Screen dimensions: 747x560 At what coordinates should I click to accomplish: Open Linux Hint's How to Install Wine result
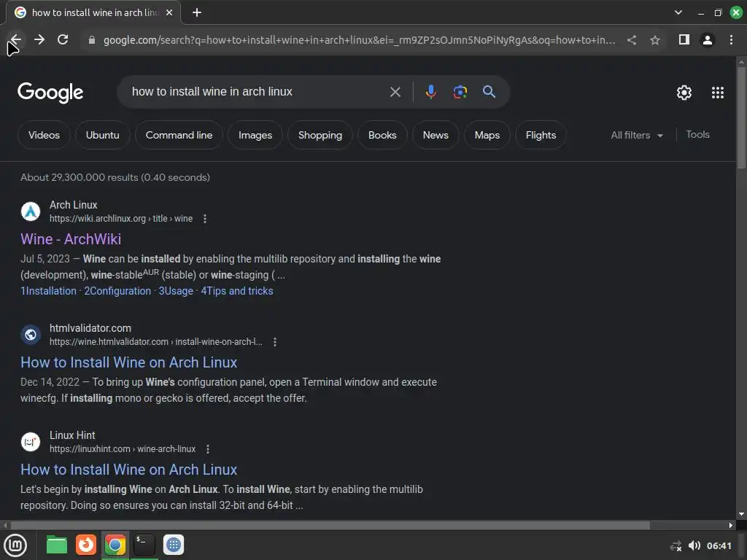coord(128,470)
